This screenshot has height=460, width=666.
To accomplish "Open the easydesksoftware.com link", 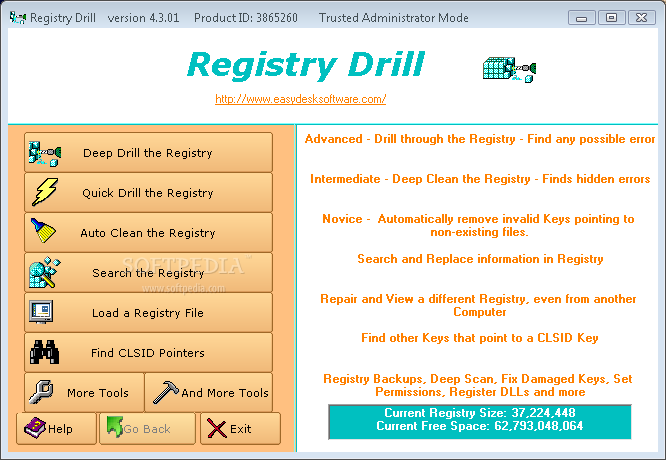I will click(300, 99).
